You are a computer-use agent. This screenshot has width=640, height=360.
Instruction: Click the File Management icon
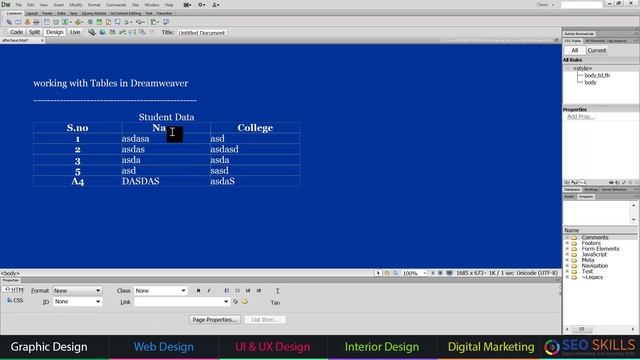tap(113, 32)
